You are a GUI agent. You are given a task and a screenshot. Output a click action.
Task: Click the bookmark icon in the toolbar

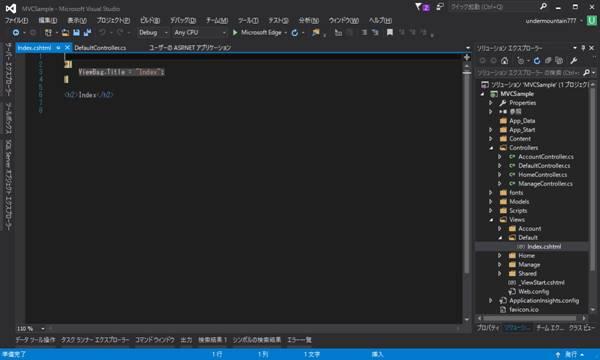(x=390, y=33)
